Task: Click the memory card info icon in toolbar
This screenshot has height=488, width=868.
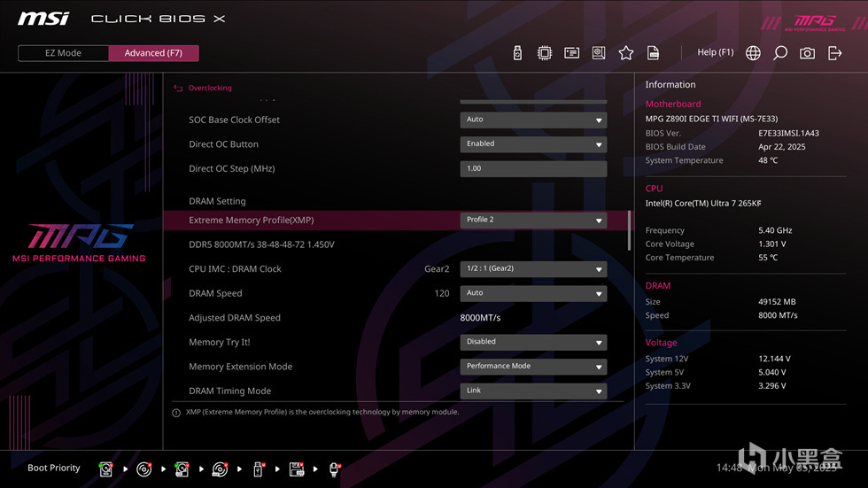Action: (x=571, y=53)
